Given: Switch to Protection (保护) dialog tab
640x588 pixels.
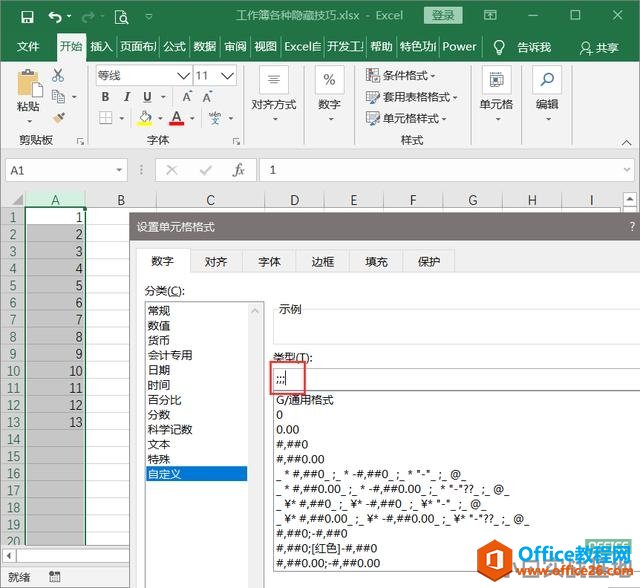Looking at the screenshot, I should tap(429, 262).
